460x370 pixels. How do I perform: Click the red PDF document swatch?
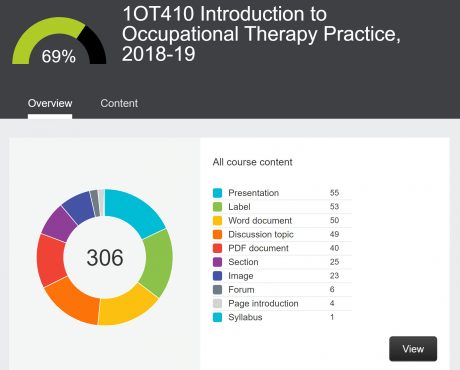(217, 248)
